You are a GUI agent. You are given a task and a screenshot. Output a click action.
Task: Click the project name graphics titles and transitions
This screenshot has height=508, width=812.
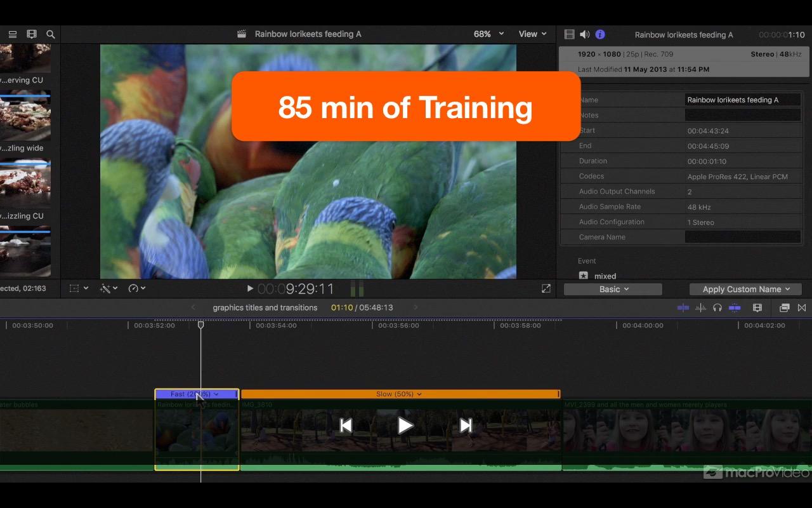tap(265, 307)
